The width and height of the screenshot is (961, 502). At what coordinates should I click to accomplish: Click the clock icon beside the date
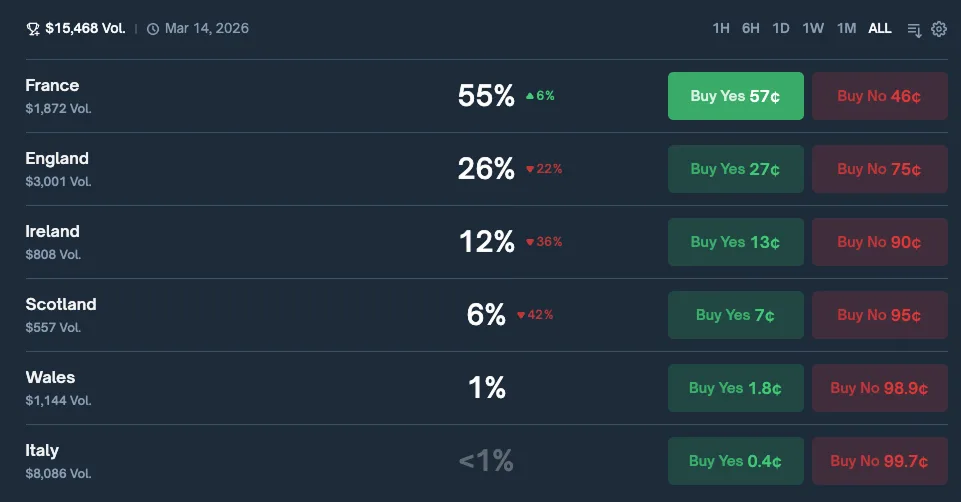153,29
